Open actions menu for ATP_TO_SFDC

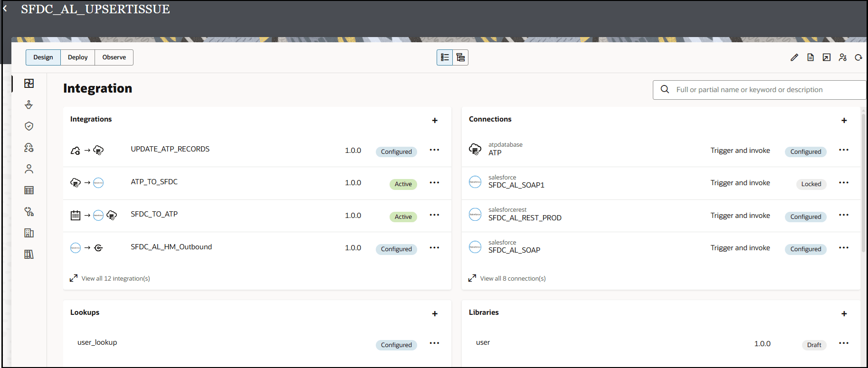coord(434,183)
